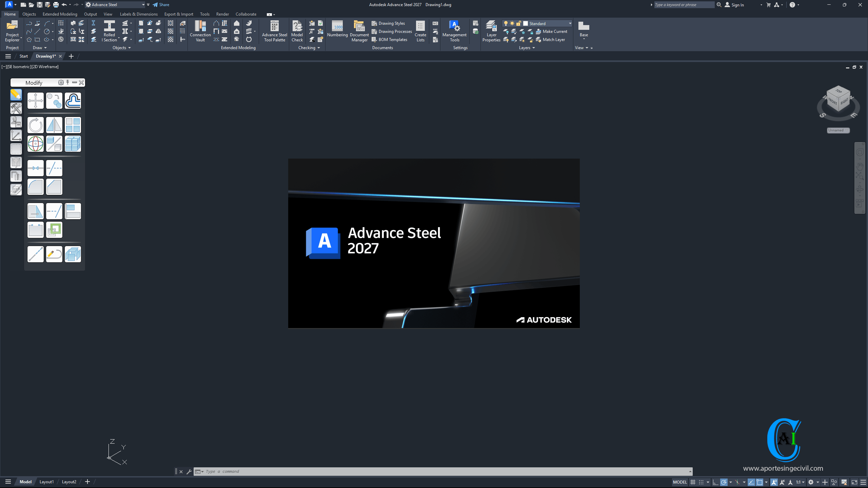Open the Layout1 tab

[46, 482]
